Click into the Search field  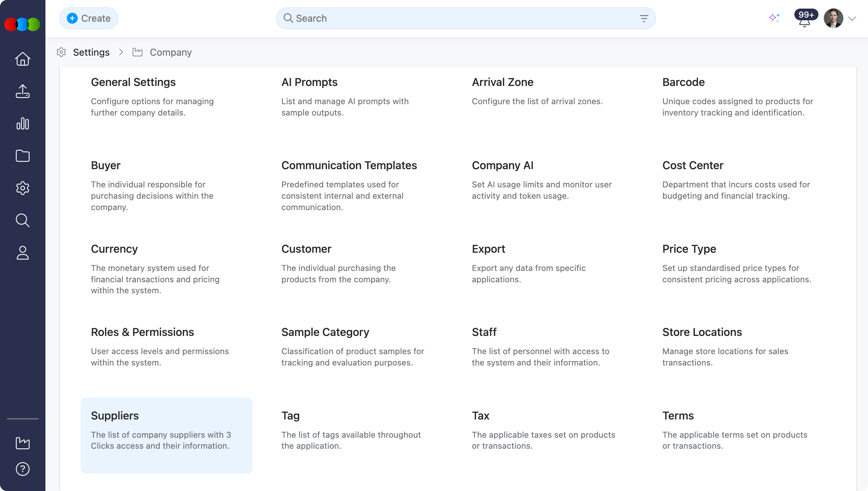coord(447,18)
